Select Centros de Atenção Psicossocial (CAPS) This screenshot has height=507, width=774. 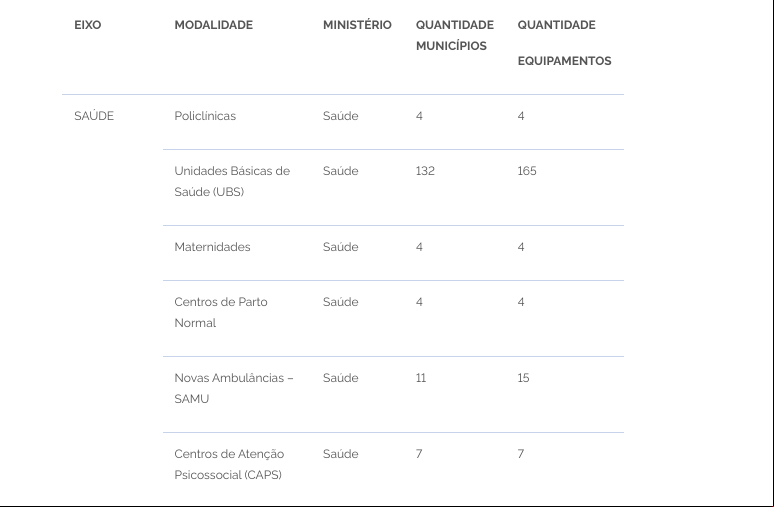229,464
